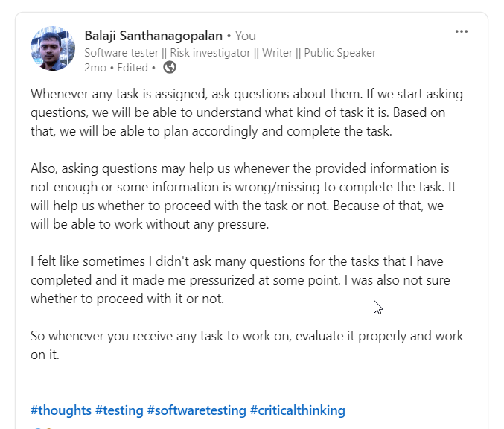Click the author name Balaji Santhanagopalan

point(153,36)
